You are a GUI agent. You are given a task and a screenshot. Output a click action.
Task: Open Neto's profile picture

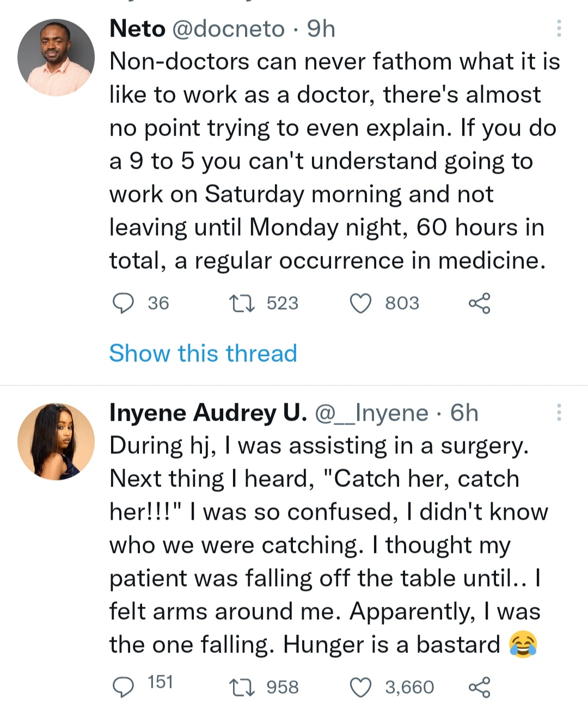click(x=56, y=58)
